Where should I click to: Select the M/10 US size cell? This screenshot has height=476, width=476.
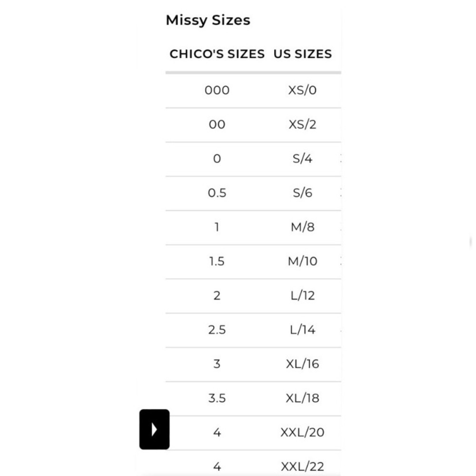(302, 261)
